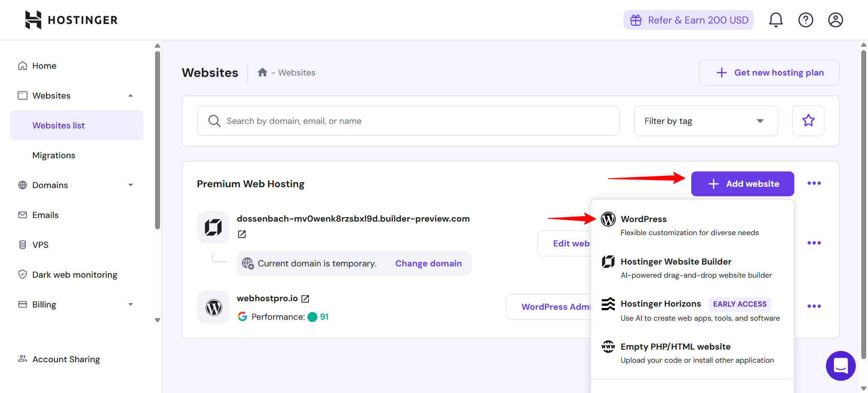868x393 pixels.
Task: Click the temporary domain globe icon
Action: [x=248, y=263]
